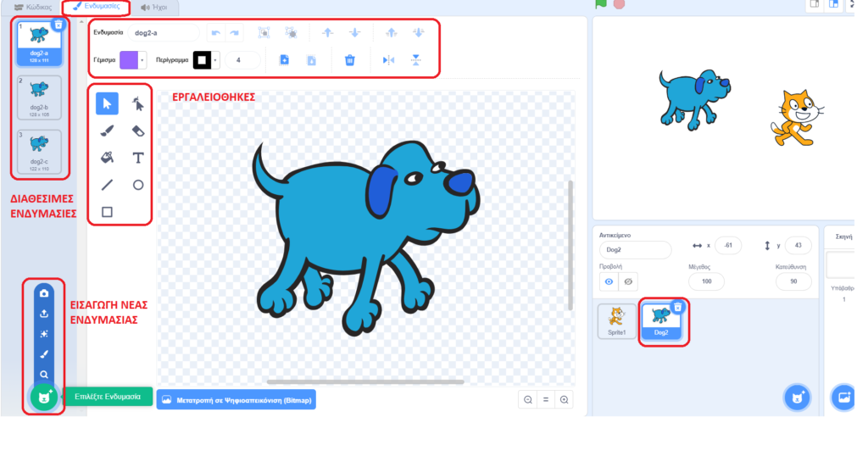Select the Line tool

(x=107, y=185)
